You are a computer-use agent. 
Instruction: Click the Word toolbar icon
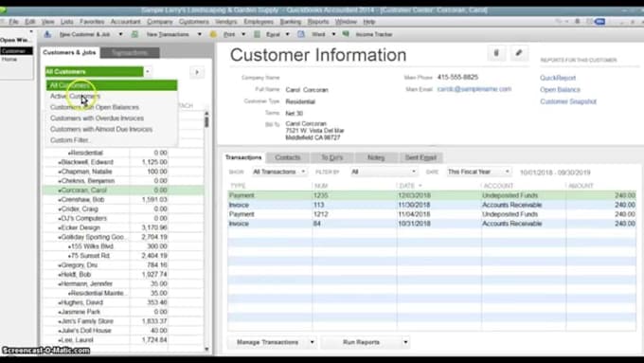pyautogui.click(x=301, y=34)
